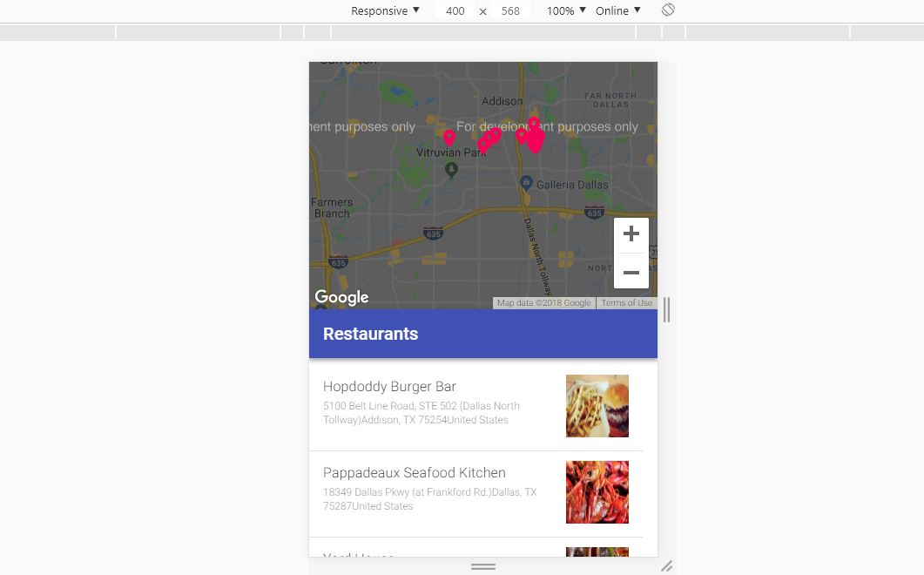Click the Vitruvian Park map label
The image size is (924, 575).
(451, 152)
